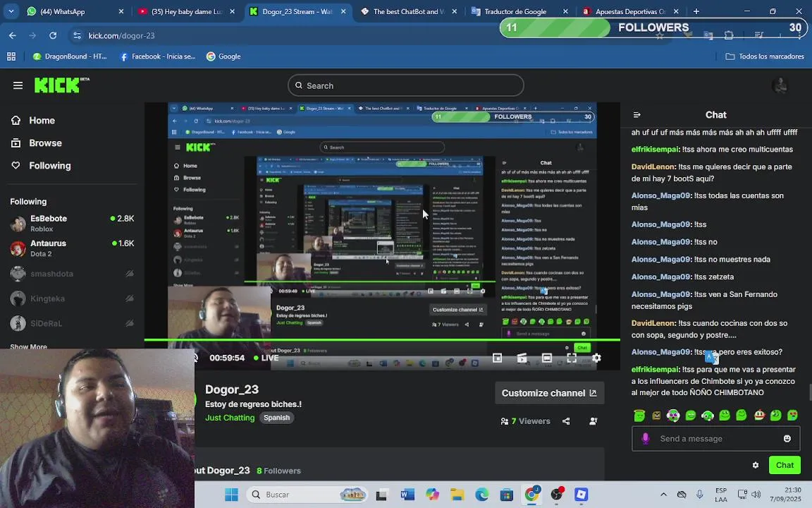Open the profile avatar in Kick header
Screen dimensions: 812x508
(x=780, y=85)
